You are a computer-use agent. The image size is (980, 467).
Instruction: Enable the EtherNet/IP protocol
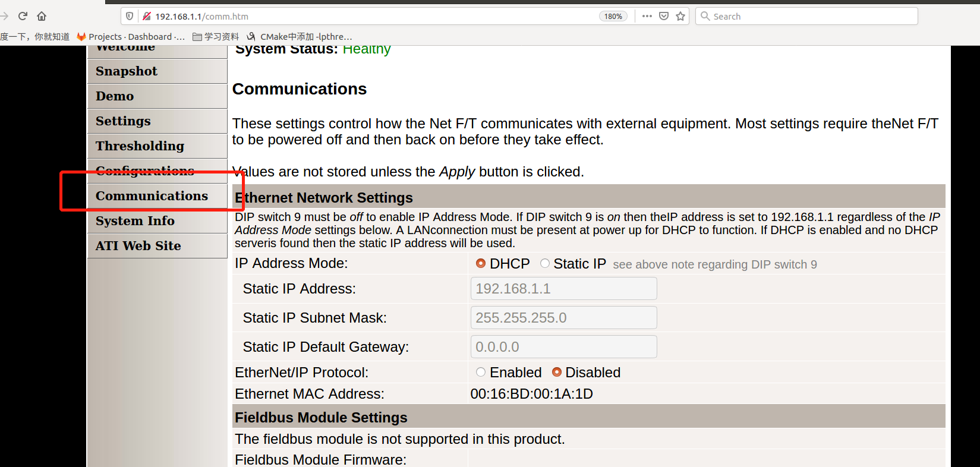coord(481,372)
